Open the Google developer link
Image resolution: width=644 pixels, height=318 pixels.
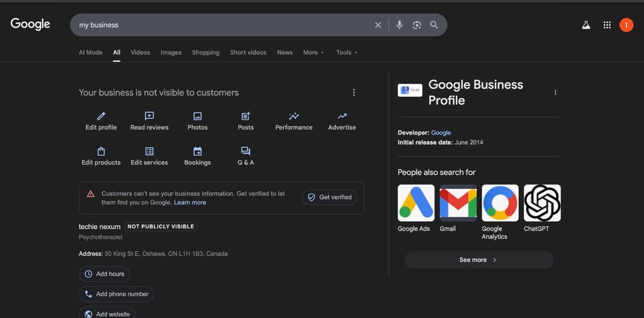tap(441, 133)
